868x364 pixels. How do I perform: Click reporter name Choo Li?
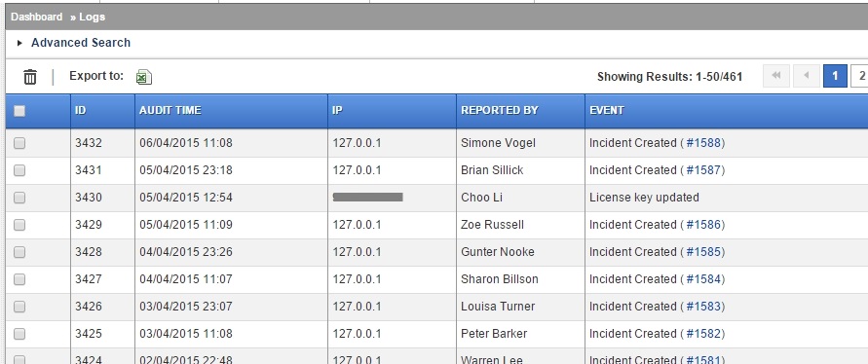(481, 198)
